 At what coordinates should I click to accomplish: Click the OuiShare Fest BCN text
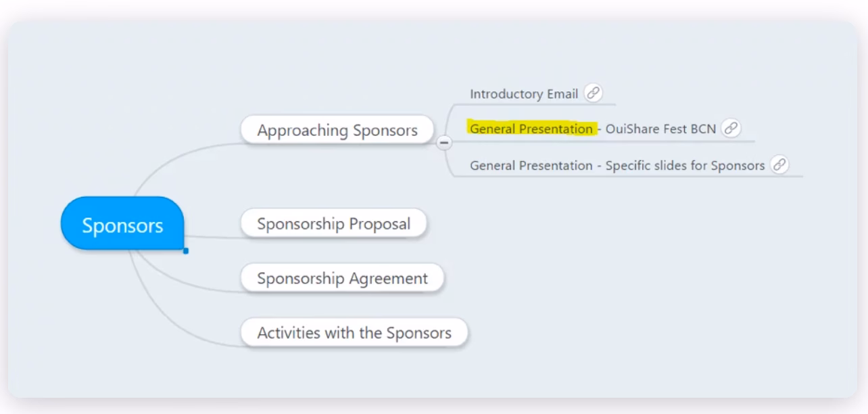660,129
